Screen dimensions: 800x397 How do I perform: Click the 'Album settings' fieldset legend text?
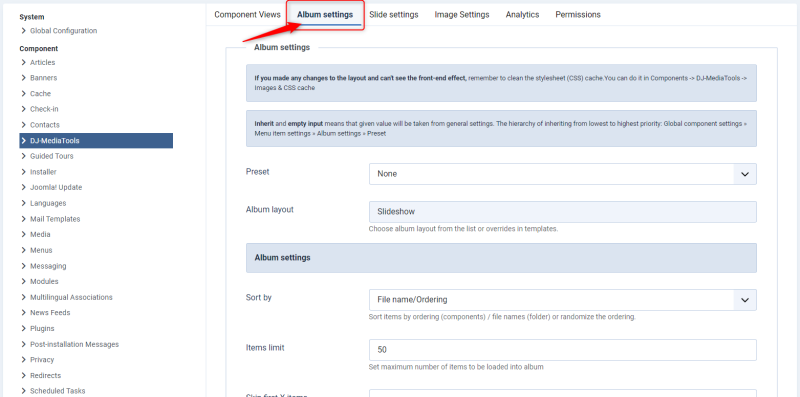282,47
